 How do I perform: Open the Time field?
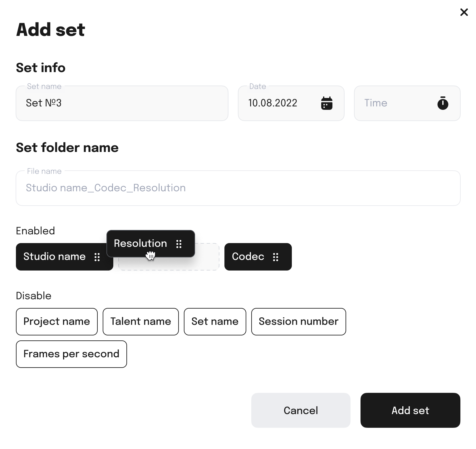[407, 103]
